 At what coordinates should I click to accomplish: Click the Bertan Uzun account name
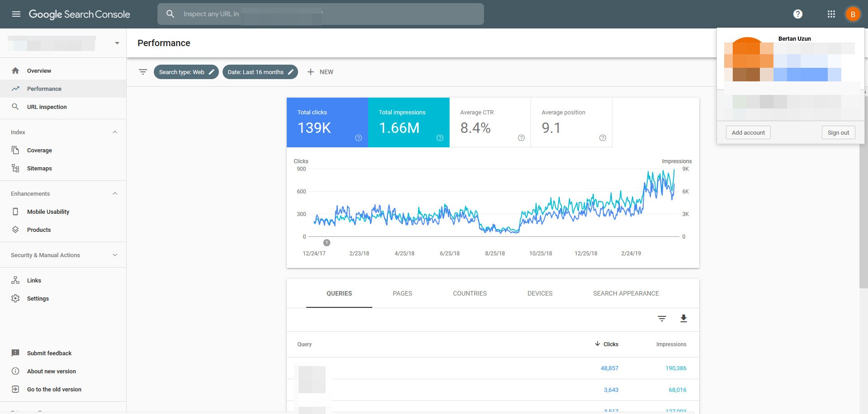click(794, 39)
